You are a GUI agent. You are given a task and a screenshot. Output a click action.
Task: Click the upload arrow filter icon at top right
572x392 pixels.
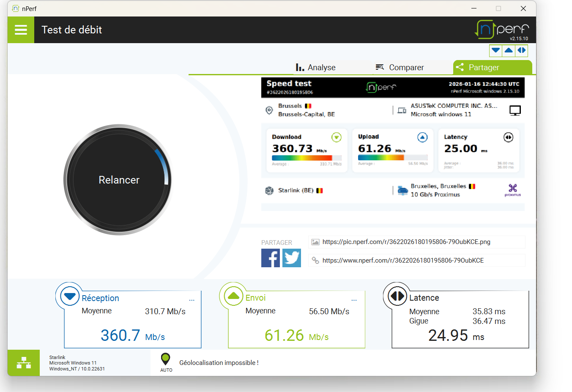point(509,50)
